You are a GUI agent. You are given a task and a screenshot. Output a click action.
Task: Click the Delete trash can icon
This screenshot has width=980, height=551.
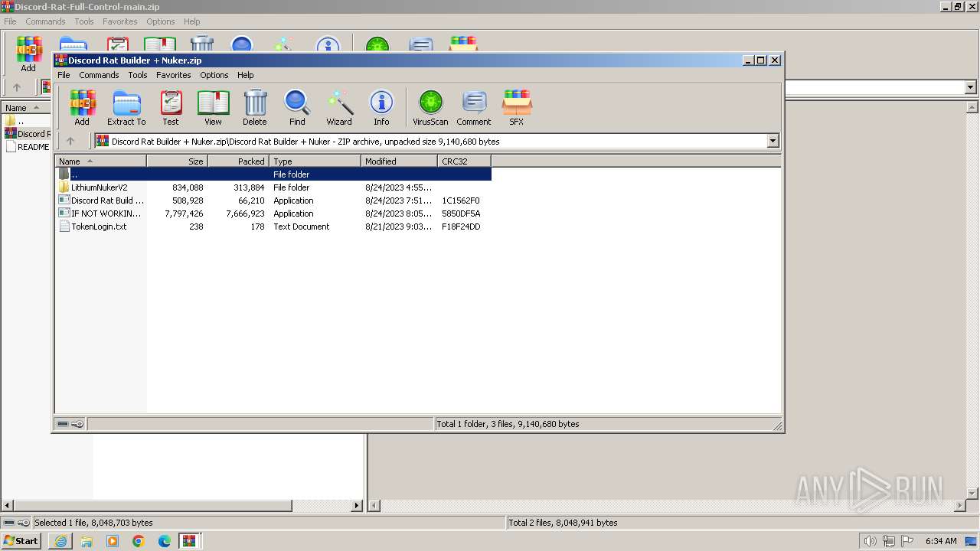coord(255,107)
